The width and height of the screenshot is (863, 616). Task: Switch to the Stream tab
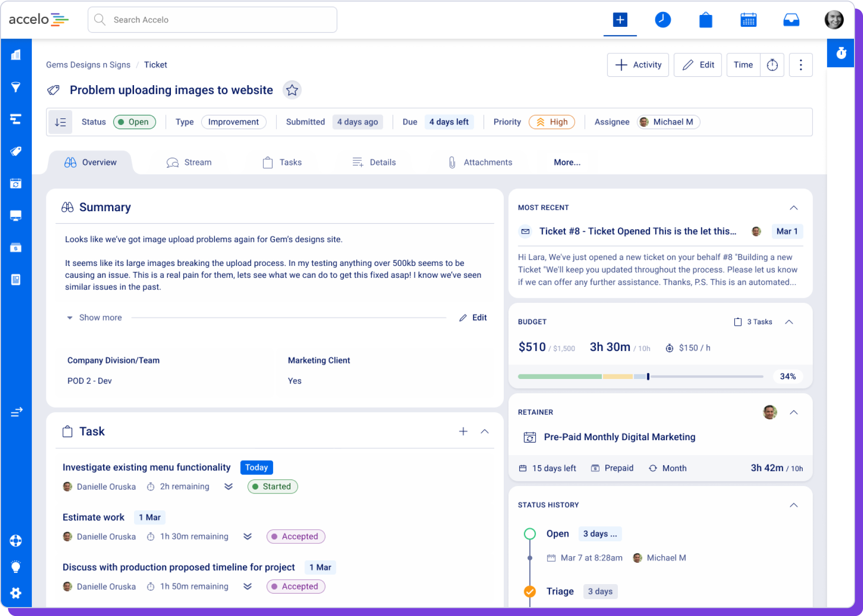coord(189,162)
